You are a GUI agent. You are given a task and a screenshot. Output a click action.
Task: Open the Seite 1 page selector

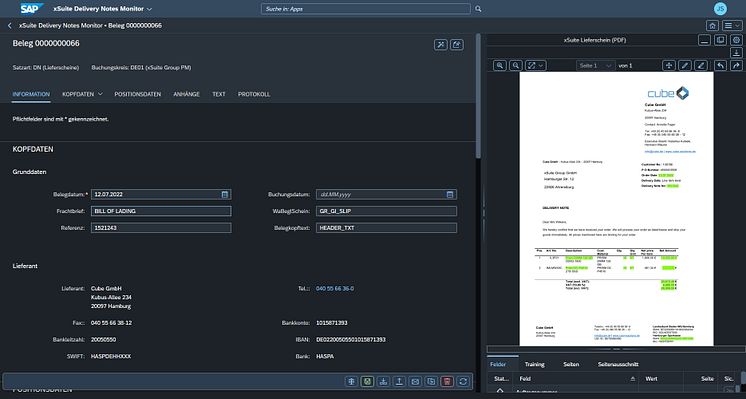595,66
